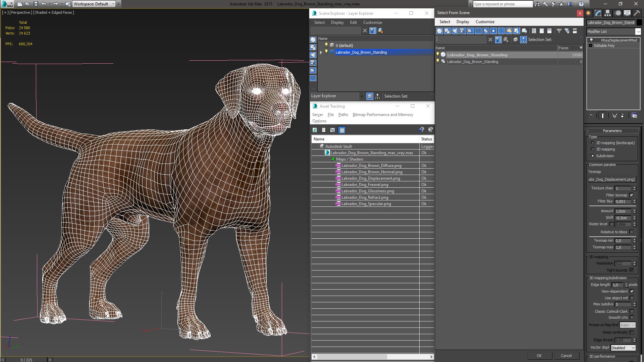Click Select All icon in Select From Scene
Screen dimensions: 644x362
click(534, 31)
